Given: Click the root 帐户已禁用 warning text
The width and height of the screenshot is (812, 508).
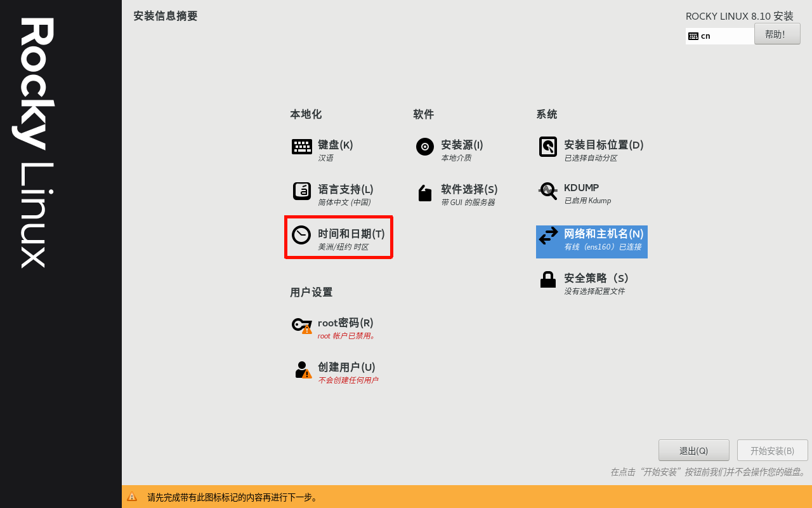Looking at the screenshot, I should tap(347, 336).
